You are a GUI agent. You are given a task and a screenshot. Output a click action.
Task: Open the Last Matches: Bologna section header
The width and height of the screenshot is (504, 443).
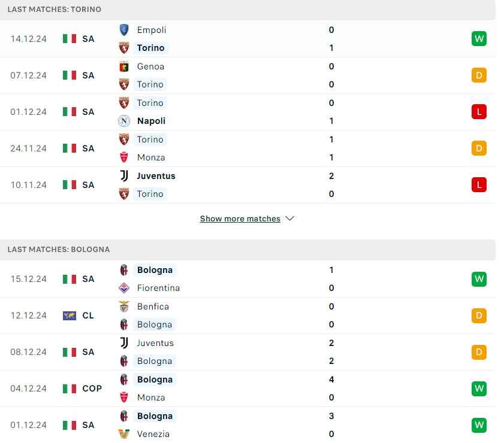[x=248, y=250]
